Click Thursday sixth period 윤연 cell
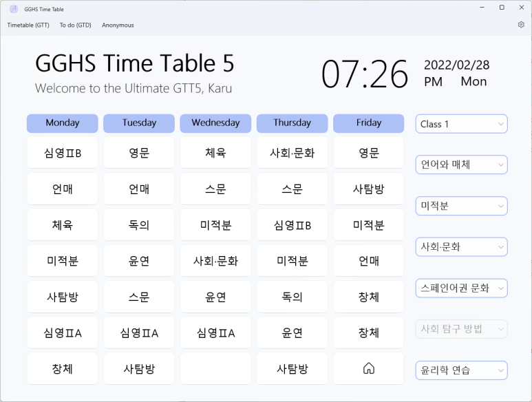The height and width of the screenshot is (402, 532). 292,332
